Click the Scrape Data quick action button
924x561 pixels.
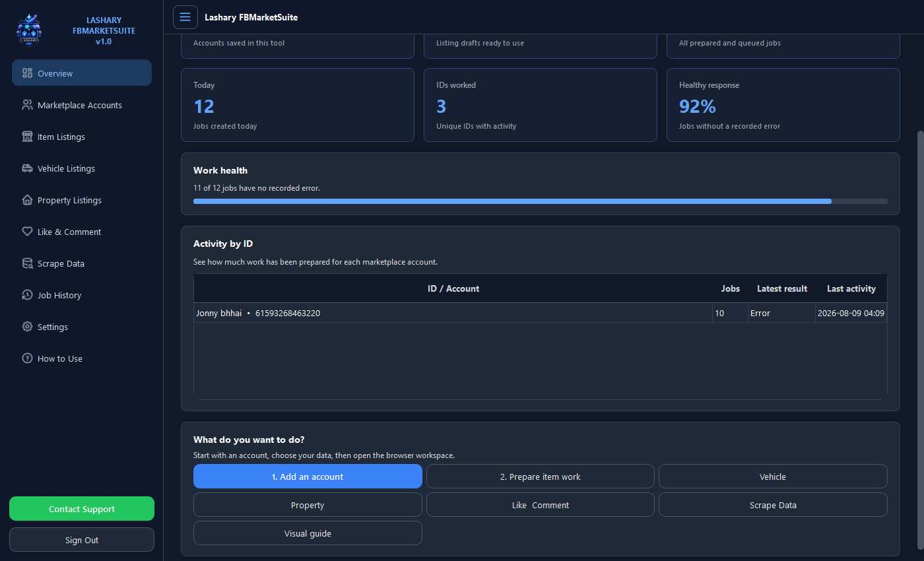point(773,505)
